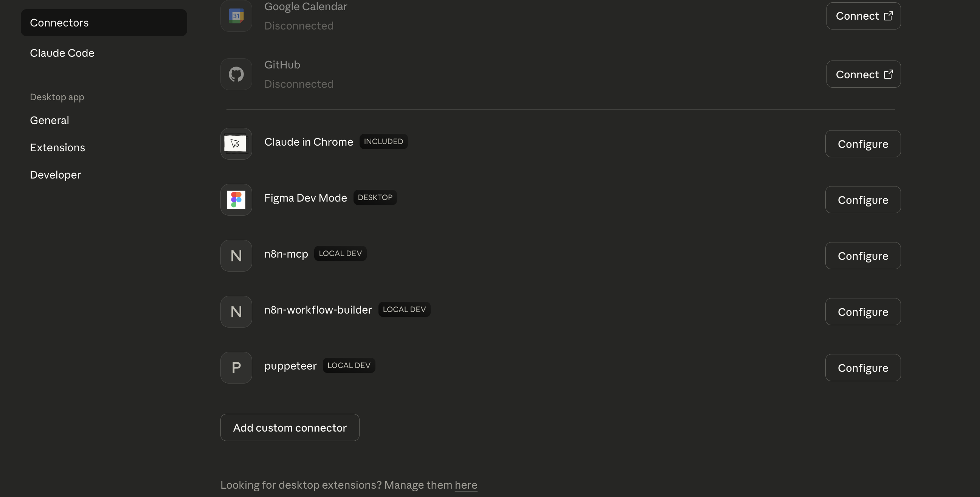Follow the 'here' desktop extensions link
980x497 pixels.
click(x=466, y=485)
